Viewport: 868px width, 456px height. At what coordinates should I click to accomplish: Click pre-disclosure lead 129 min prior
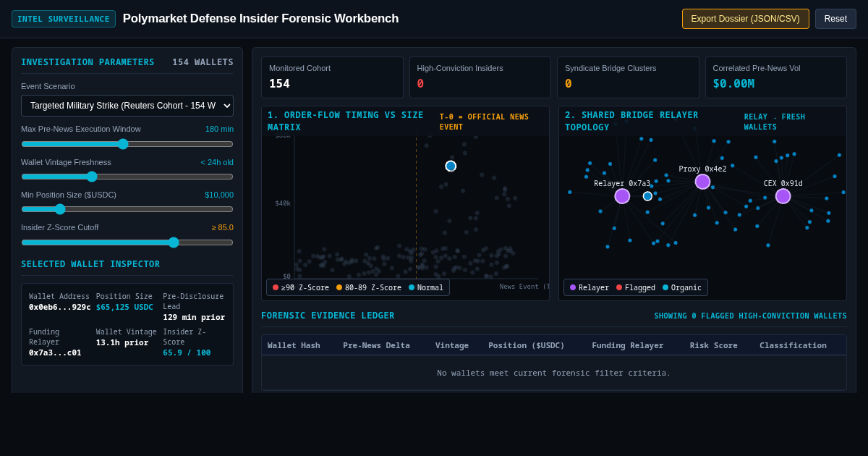(194, 317)
